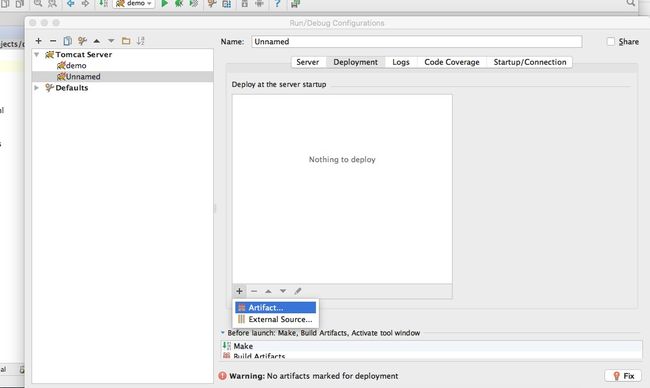This screenshot has height=388, width=650.
Task: Move configuration up in the list
Action: coord(97,41)
